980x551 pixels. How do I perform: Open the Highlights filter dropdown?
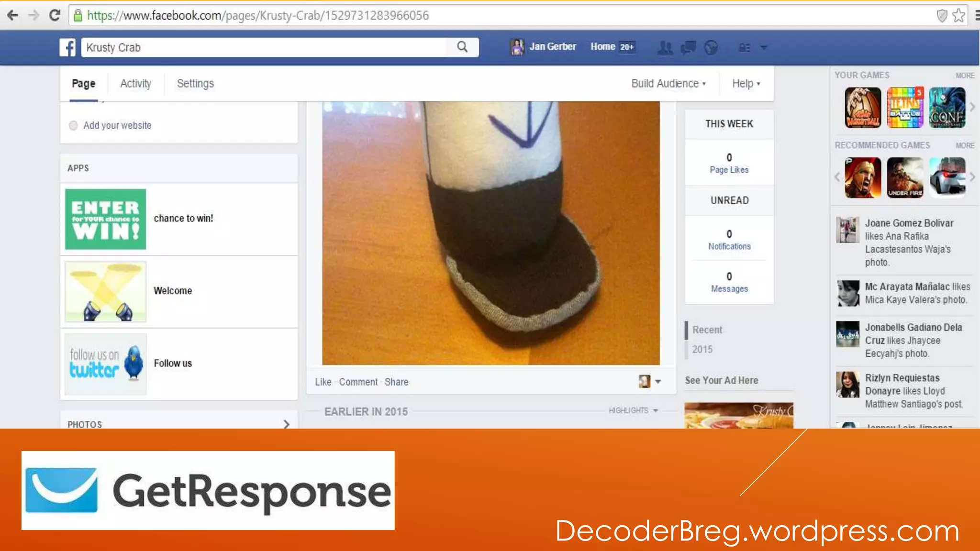pos(633,410)
